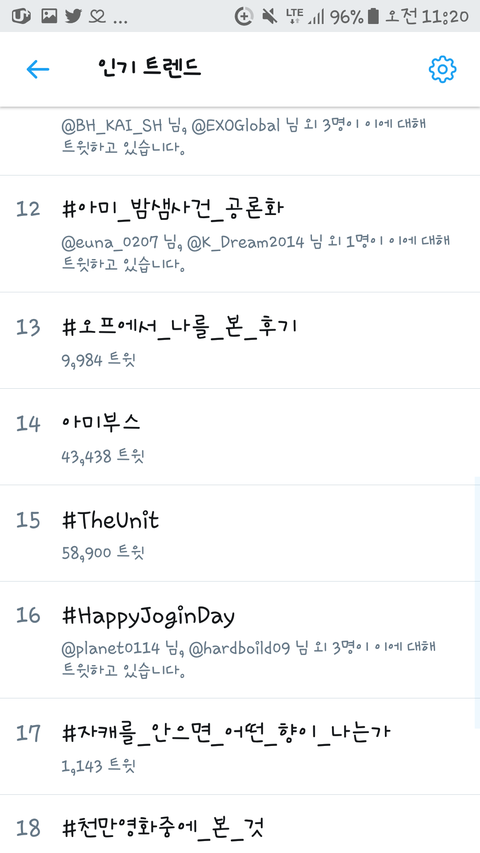
Task: Tap the blue back arrow
Action: pyautogui.click(x=38, y=69)
